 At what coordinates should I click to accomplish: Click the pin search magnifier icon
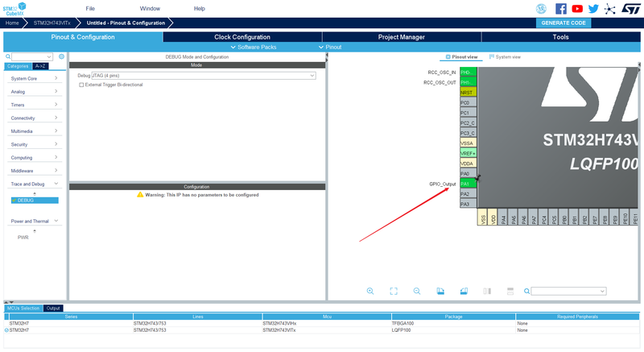[x=526, y=292]
